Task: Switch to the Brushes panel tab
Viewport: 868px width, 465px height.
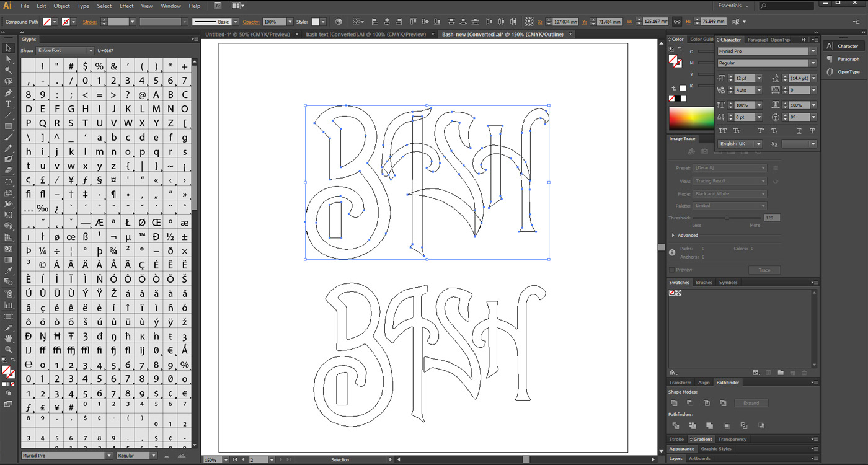Action: tap(704, 283)
